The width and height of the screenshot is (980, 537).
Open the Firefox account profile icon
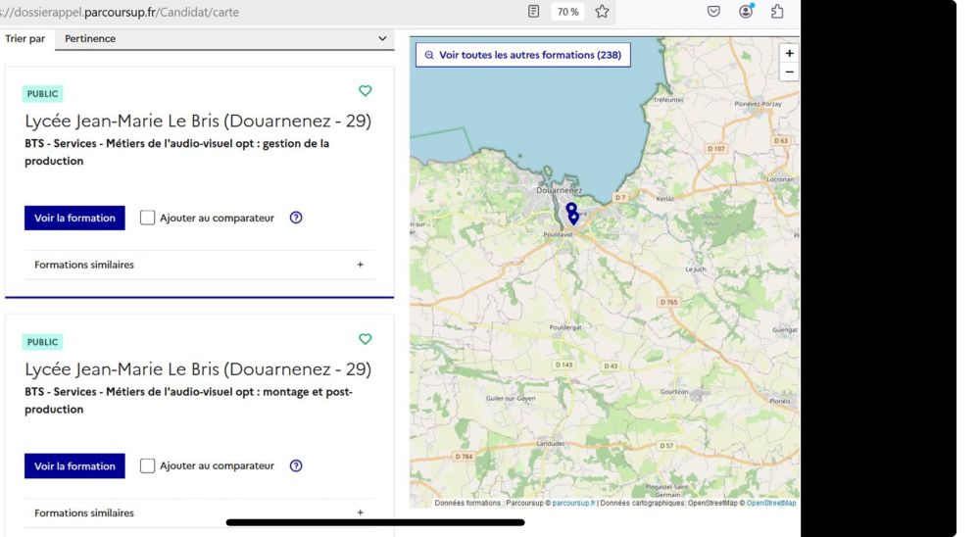click(x=746, y=11)
